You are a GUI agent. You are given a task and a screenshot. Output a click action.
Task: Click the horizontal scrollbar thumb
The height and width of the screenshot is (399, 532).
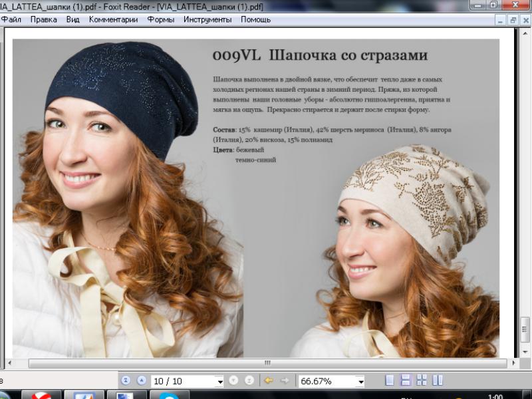point(267,363)
